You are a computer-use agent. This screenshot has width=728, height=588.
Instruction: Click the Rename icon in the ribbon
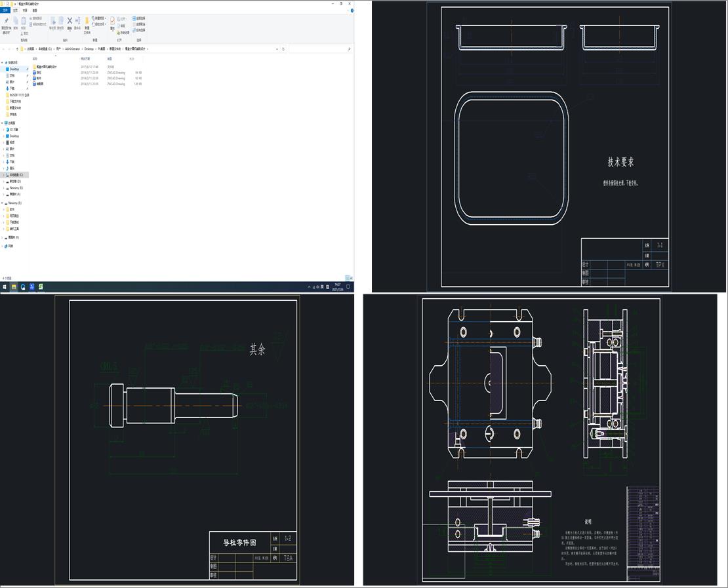pyautogui.click(x=77, y=22)
